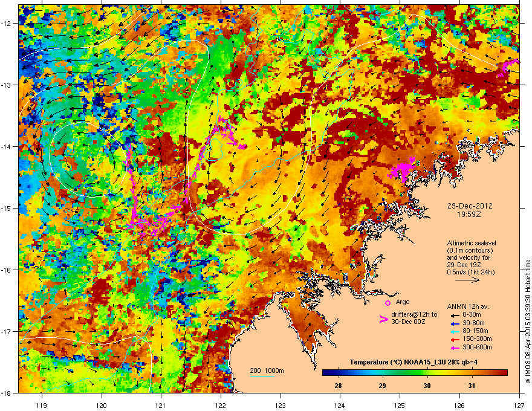Click the '30-80m' depth label

[x=473, y=323]
